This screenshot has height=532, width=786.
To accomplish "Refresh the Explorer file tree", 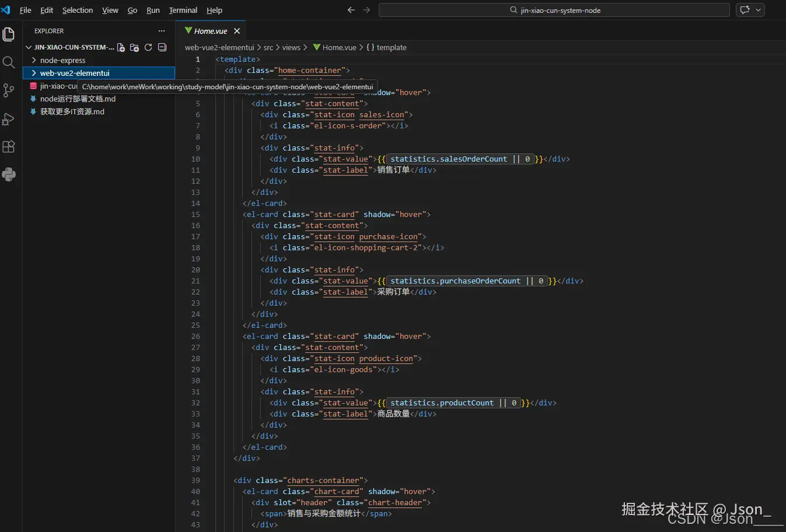I will pyautogui.click(x=148, y=48).
